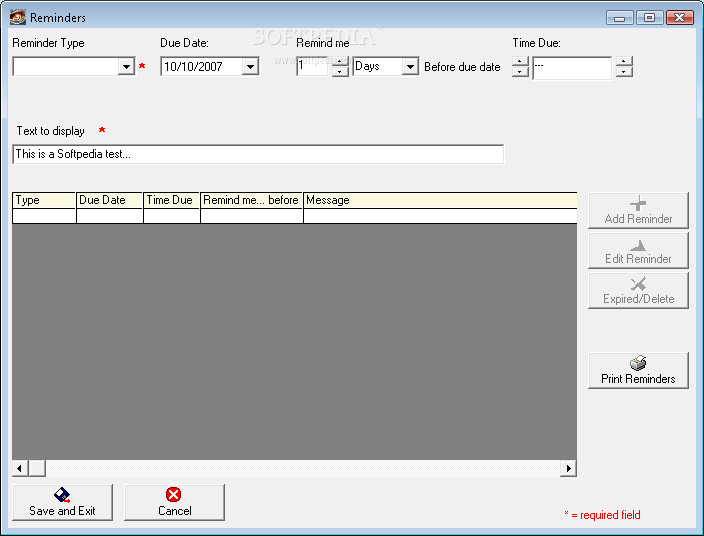Click the Type column header
This screenshot has height=536, width=704.
coord(44,200)
